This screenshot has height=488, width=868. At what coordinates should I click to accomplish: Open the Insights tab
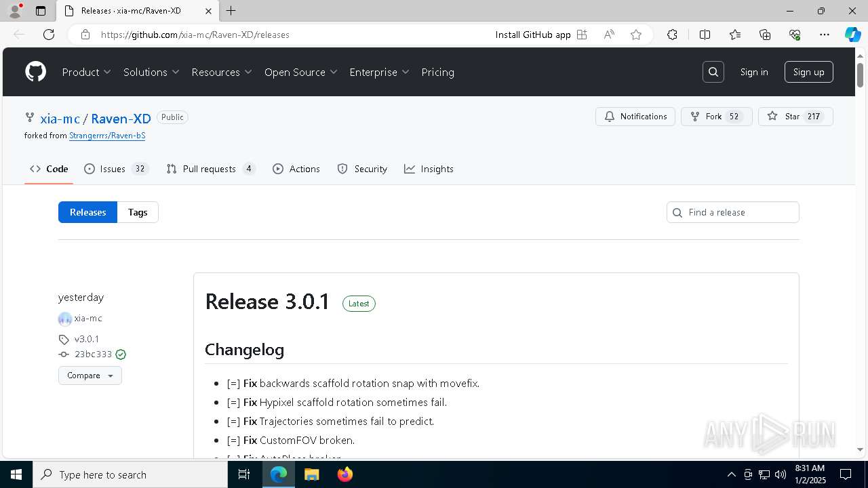[429, 169]
